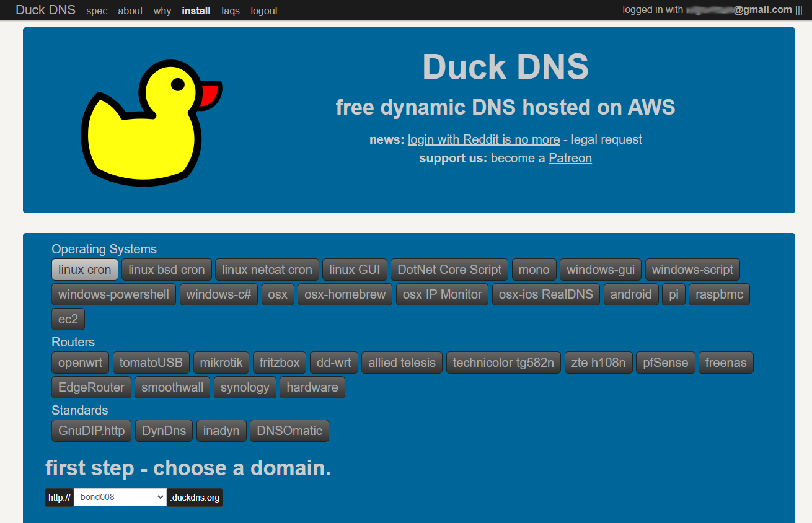Choose the hardware button

tap(312, 387)
